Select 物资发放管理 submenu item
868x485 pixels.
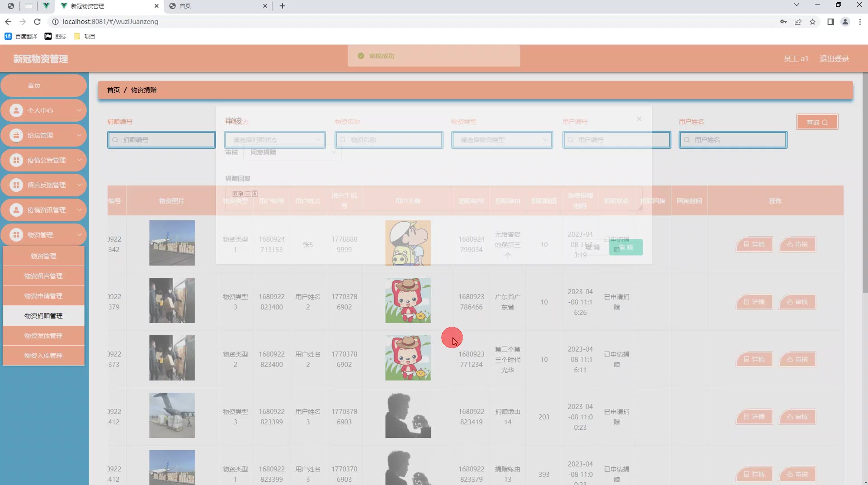click(x=43, y=336)
